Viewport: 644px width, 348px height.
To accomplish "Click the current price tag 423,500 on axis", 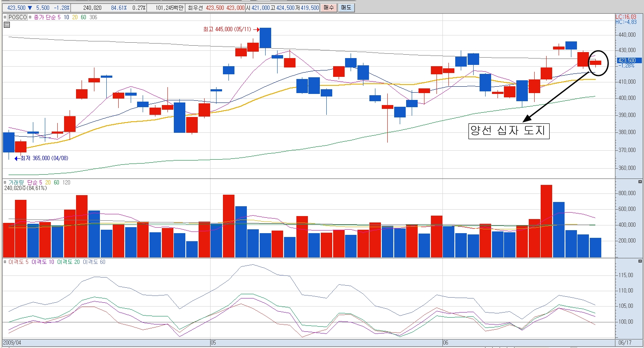I will (x=627, y=61).
